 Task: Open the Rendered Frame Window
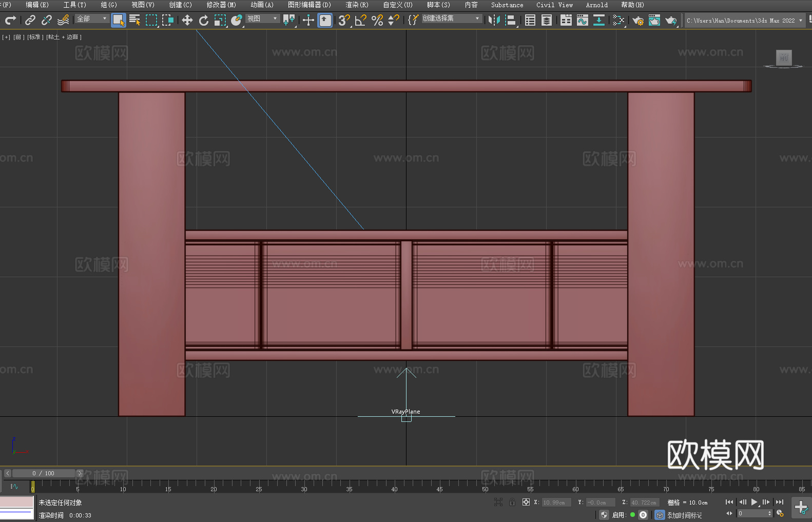pos(654,20)
